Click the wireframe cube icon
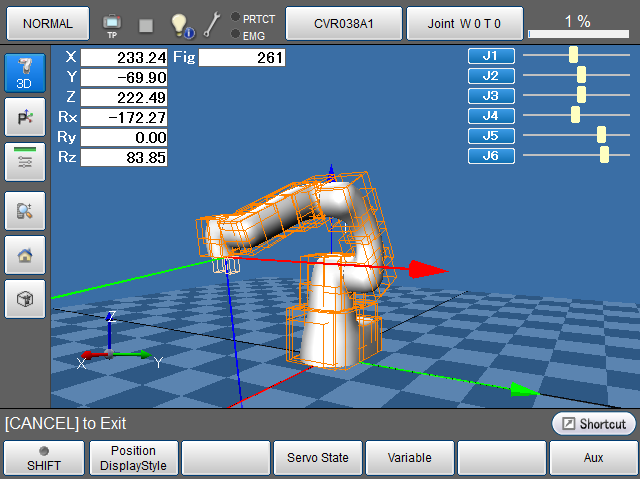Image resolution: width=640 pixels, height=479 pixels. (x=25, y=299)
